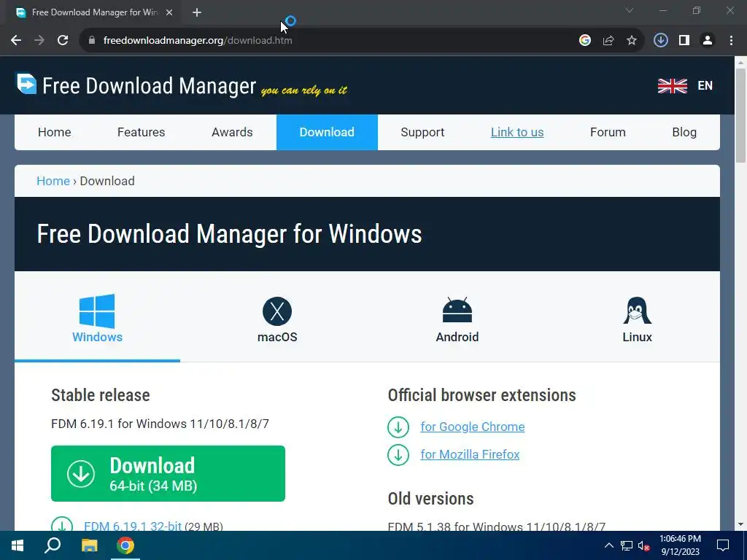Viewport: 747px width, 560px height.
Task: Open the Chrome profile avatar
Action: (x=708, y=41)
